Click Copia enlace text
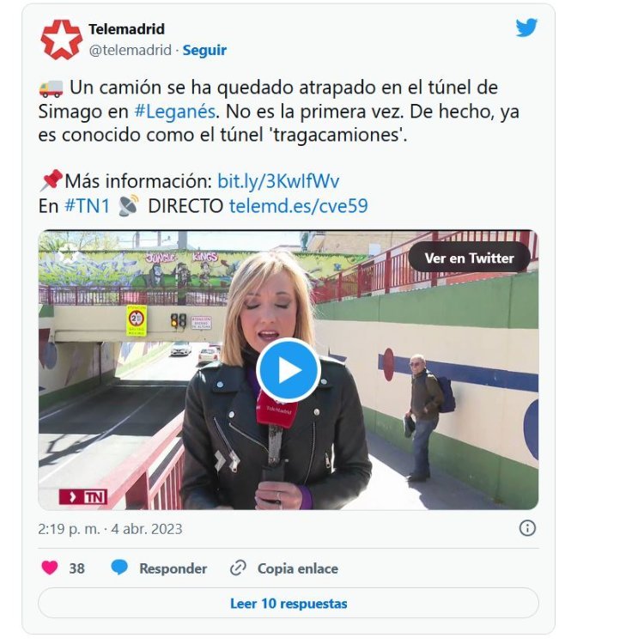644x644 pixels. coord(298,568)
